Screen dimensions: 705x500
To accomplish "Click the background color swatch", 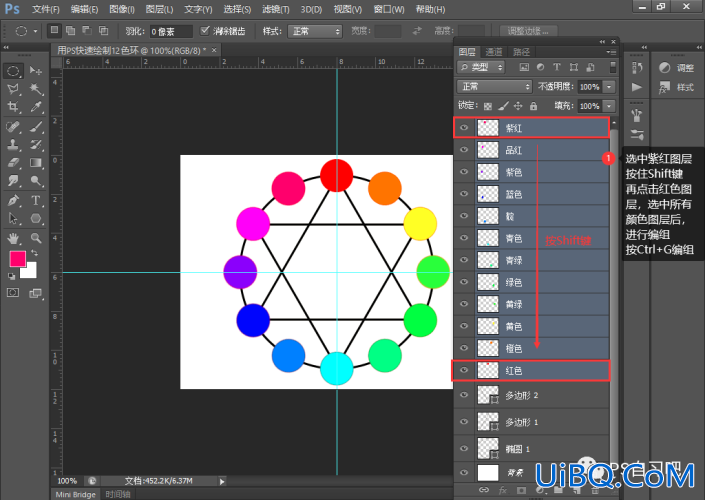I will [x=30, y=272].
